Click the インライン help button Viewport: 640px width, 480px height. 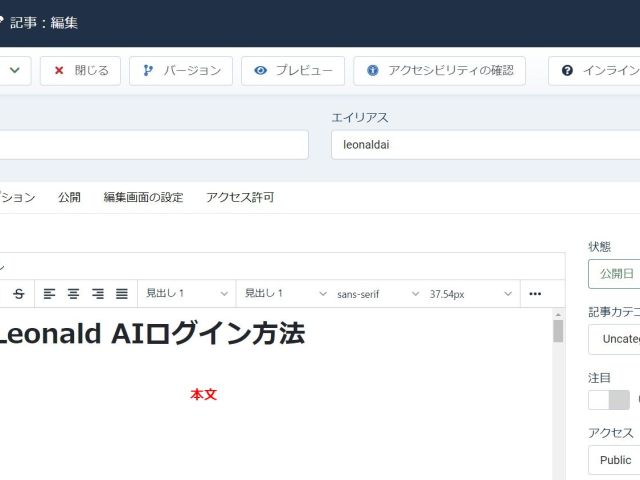(594, 71)
